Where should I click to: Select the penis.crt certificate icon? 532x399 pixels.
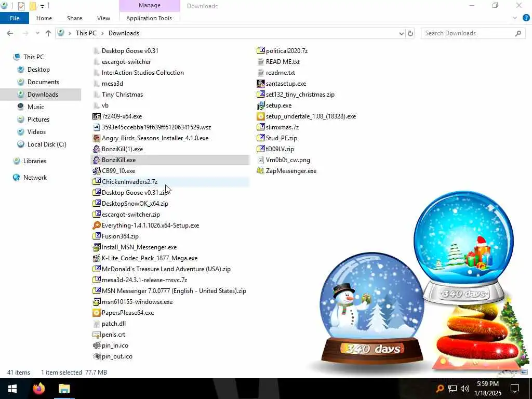point(96,335)
